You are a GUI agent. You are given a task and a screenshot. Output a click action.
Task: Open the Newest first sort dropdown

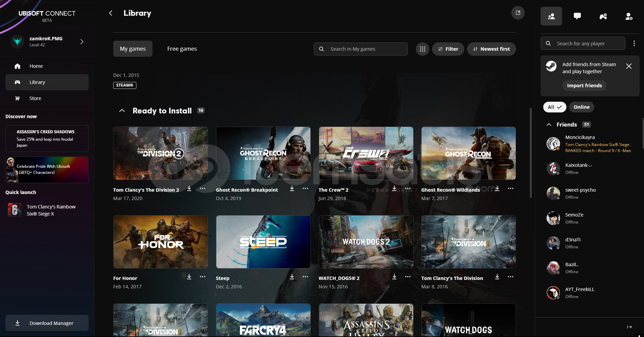tap(491, 49)
